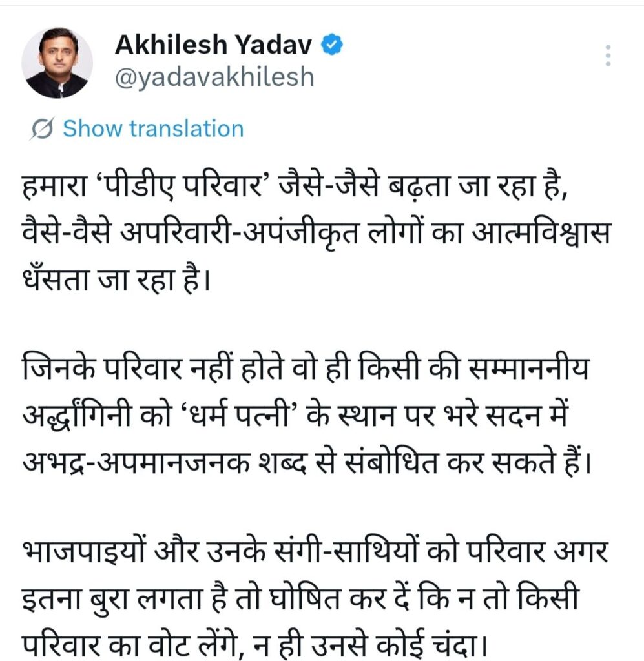
Task: Open the three-dot more options menu
Action: tap(608, 56)
